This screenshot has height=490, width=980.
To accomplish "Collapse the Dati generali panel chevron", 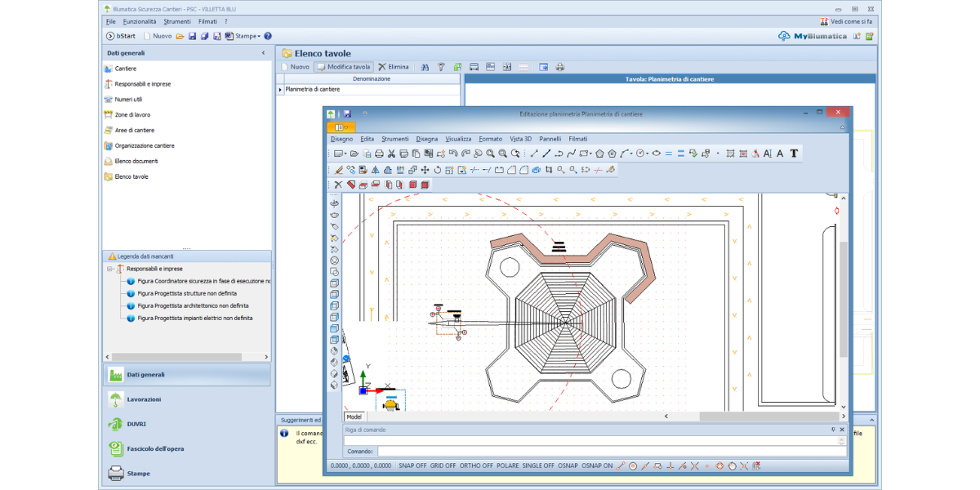I will (263, 53).
